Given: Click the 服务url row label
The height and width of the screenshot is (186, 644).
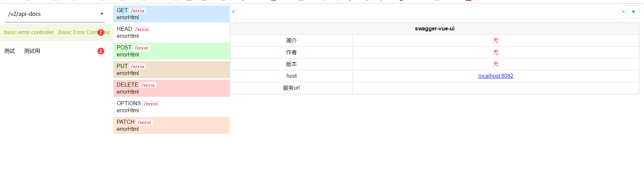Looking at the screenshot, I should tap(291, 88).
